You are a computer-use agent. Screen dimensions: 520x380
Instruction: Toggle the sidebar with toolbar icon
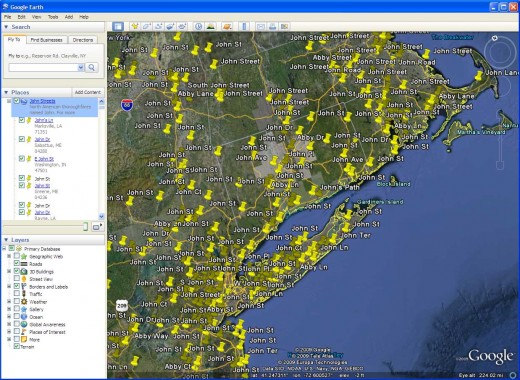point(117,26)
